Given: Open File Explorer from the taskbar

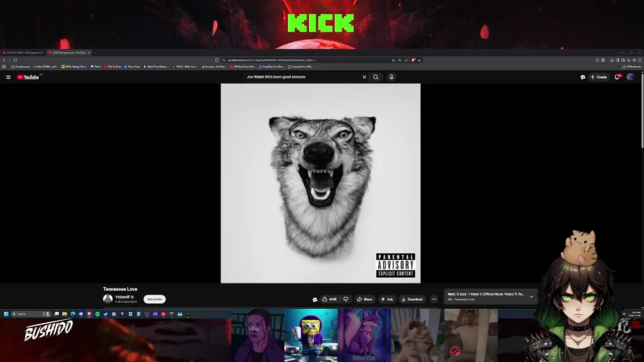Looking at the screenshot, I should coord(64,314).
